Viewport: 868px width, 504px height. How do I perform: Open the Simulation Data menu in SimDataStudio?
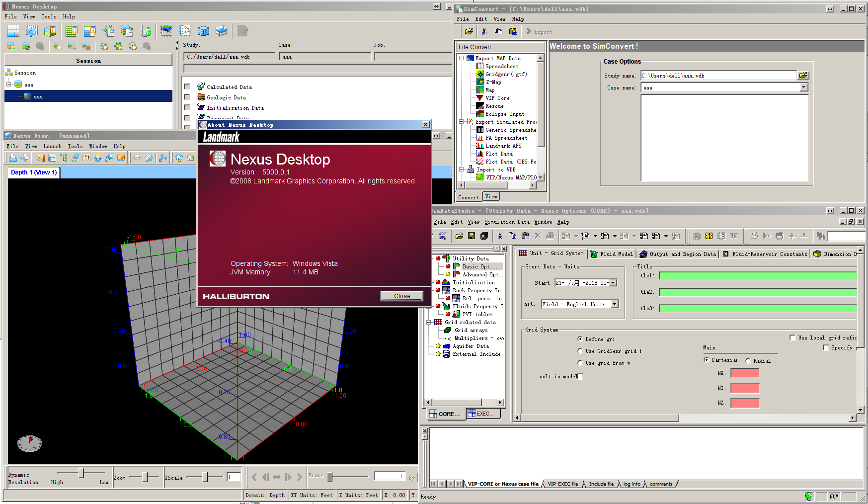pos(507,222)
